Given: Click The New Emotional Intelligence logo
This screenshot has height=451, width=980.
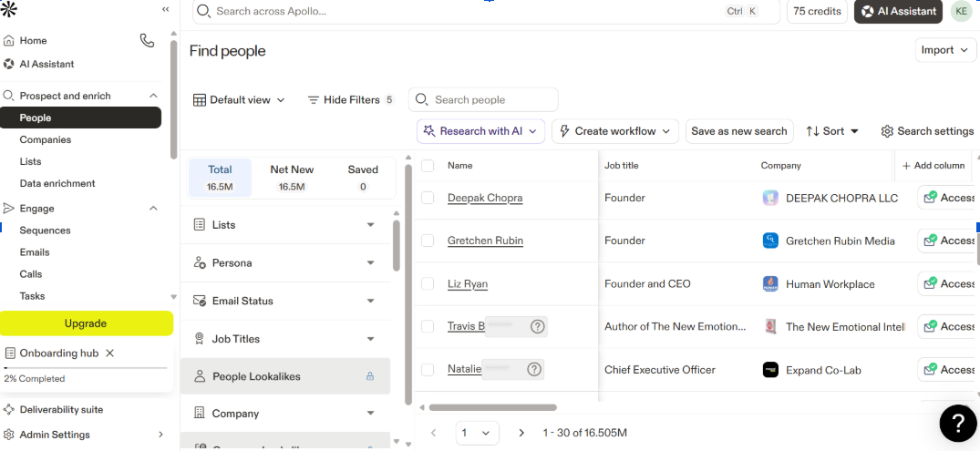Looking at the screenshot, I should click(770, 326).
